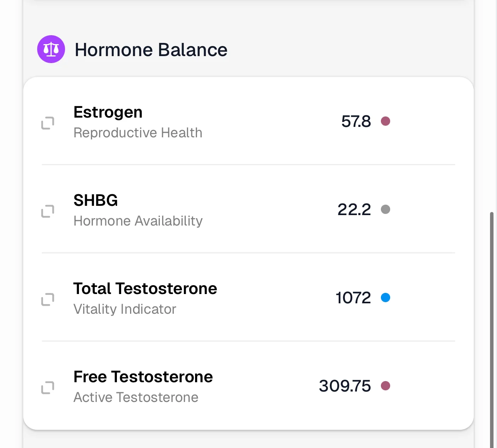497x448 pixels.
Task: Expand the Free Testosterone details icon
Action: (48, 388)
